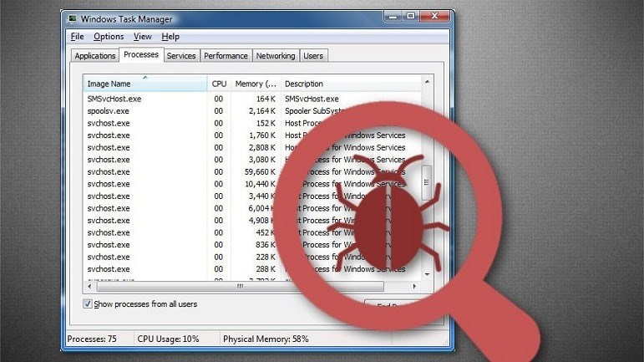Click the Task Manager title bar icon
Screen dimensions: 644x362
[x=73, y=19]
